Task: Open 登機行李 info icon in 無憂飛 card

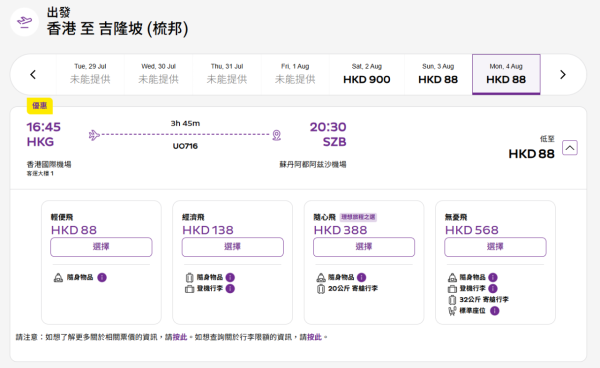Action: (x=493, y=288)
